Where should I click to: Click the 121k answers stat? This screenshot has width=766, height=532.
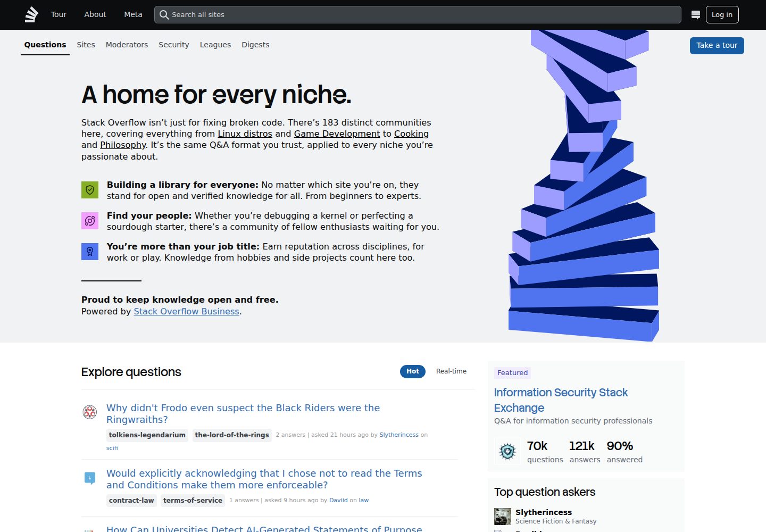coord(585,452)
